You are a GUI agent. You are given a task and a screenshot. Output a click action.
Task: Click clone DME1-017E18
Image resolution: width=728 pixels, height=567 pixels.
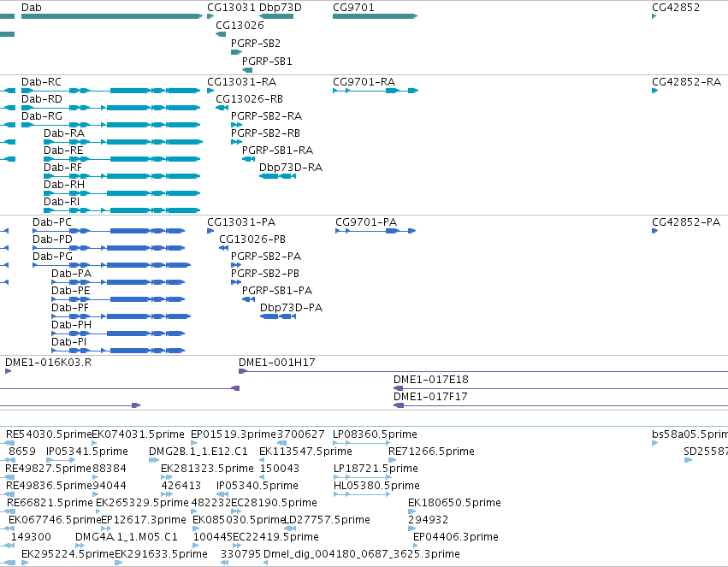[561, 388]
